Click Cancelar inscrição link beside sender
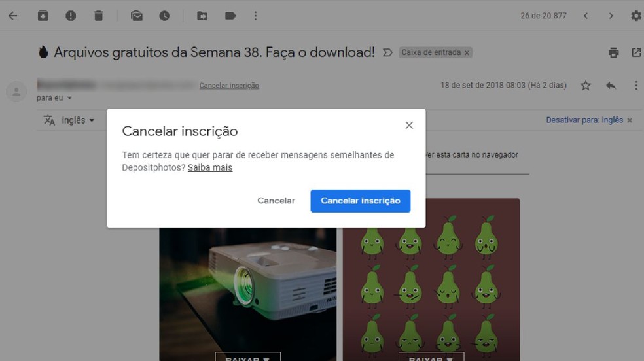This screenshot has height=361, width=644. pos(229,85)
